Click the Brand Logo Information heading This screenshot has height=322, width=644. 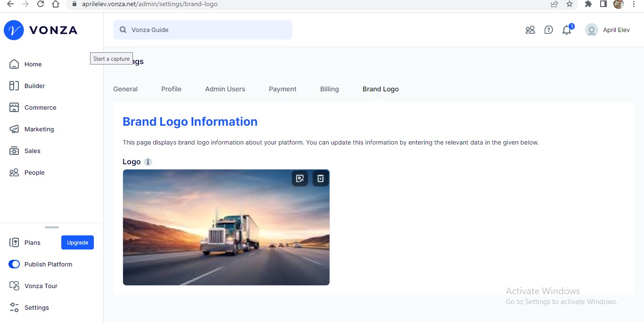click(x=190, y=121)
